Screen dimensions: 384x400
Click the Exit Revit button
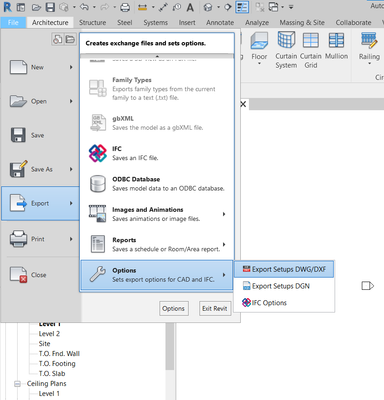215,308
